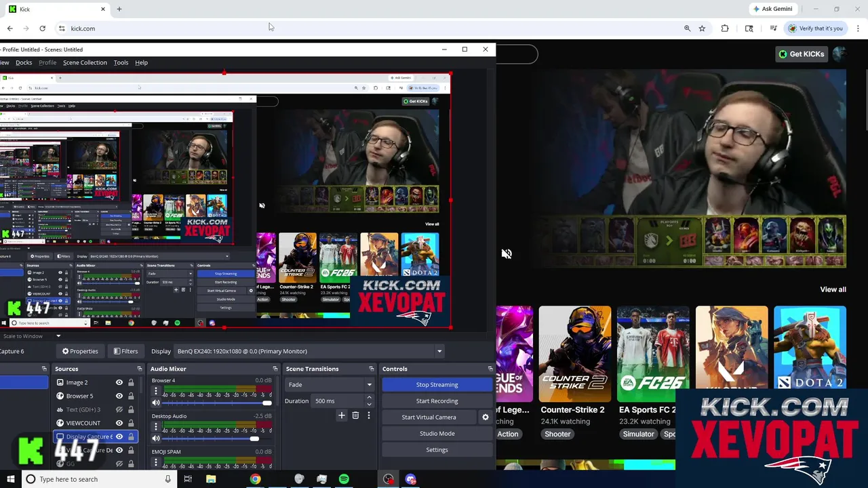Open OBS Settings from Controls
The image size is (868, 488).
[x=437, y=449]
